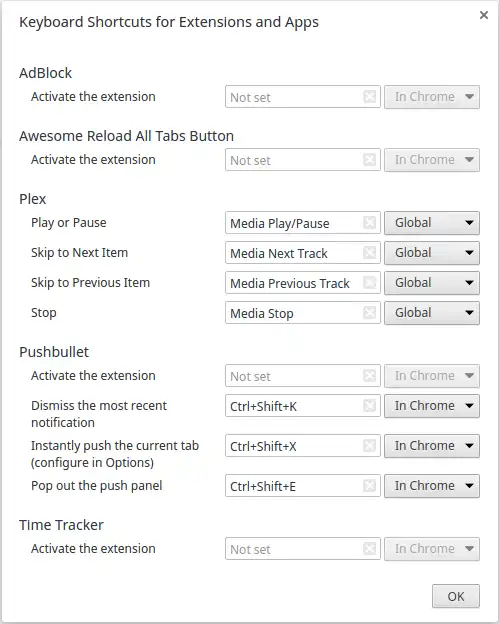Open scope dropdown for Dismiss most recent notification
499x624 pixels.
432,406
